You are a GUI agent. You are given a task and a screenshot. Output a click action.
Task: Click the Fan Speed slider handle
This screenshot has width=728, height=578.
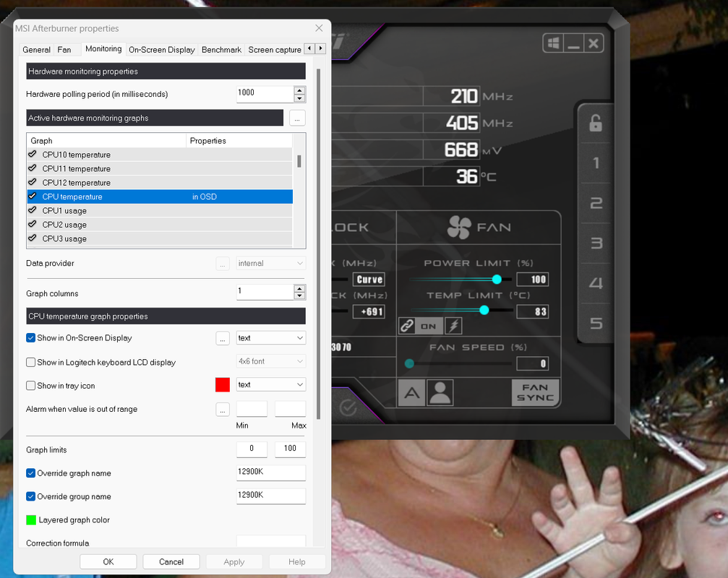tap(409, 363)
